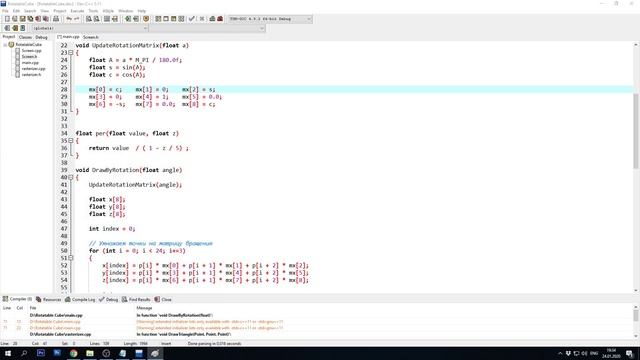The image size is (640, 360).
Task: Click the compiler panel scroll-down arrow
Action: 636,336
